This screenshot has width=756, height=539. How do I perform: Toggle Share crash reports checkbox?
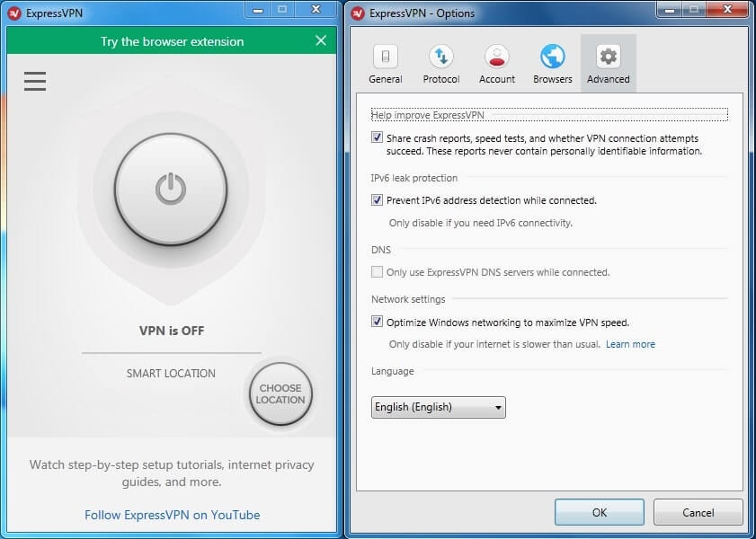[x=377, y=137]
